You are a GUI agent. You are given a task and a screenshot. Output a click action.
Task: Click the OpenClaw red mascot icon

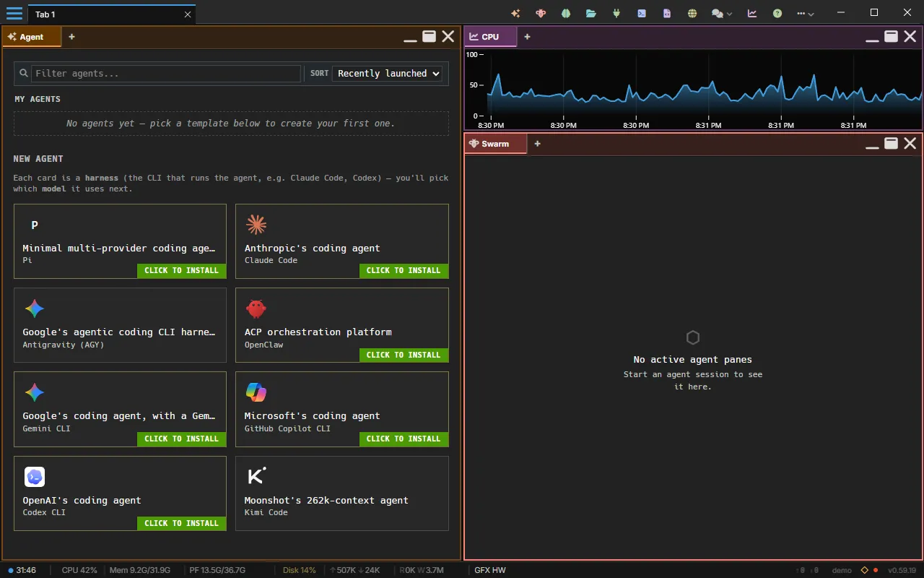tap(256, 309)
